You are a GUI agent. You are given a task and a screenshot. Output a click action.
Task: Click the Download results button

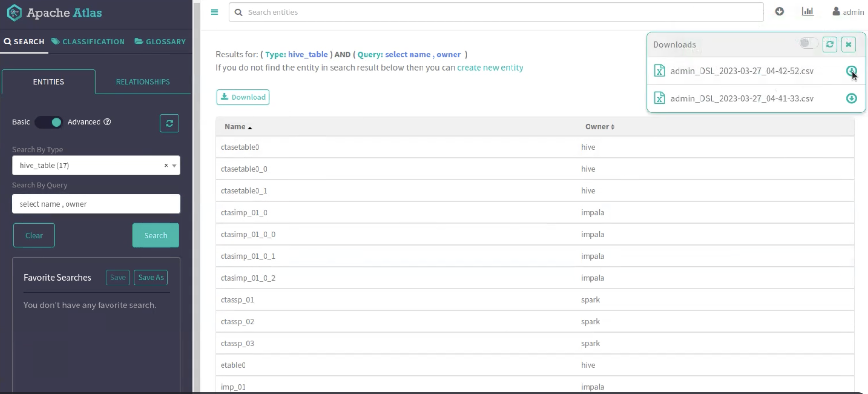(x=243, y=97)
